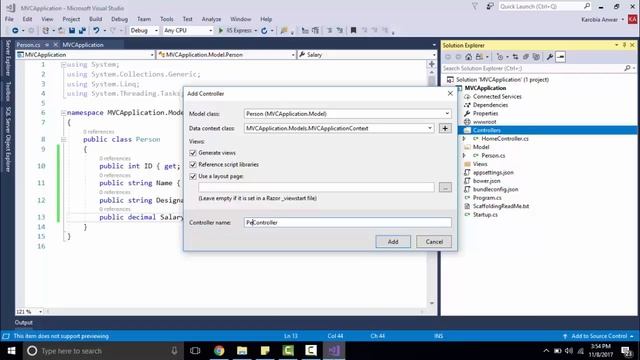Switch to the MVCApplication editor tab
Screen dimensions: 640x360
point(83,45)
